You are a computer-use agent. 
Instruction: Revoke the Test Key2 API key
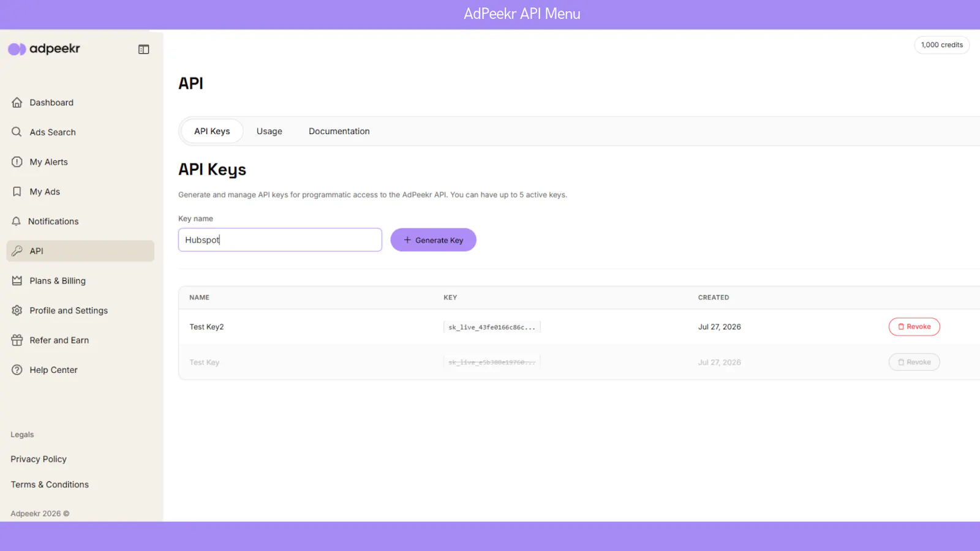[914, 327]
